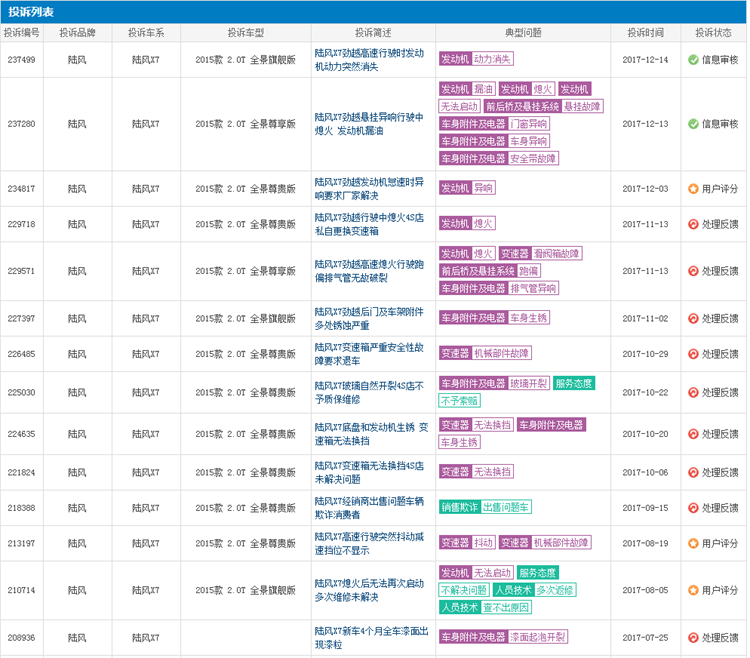Open complaint 陆风X7熄火后无法再次启动多次维修未解决
The height and width of the screenshot is (658, 750).
(369, 590)
